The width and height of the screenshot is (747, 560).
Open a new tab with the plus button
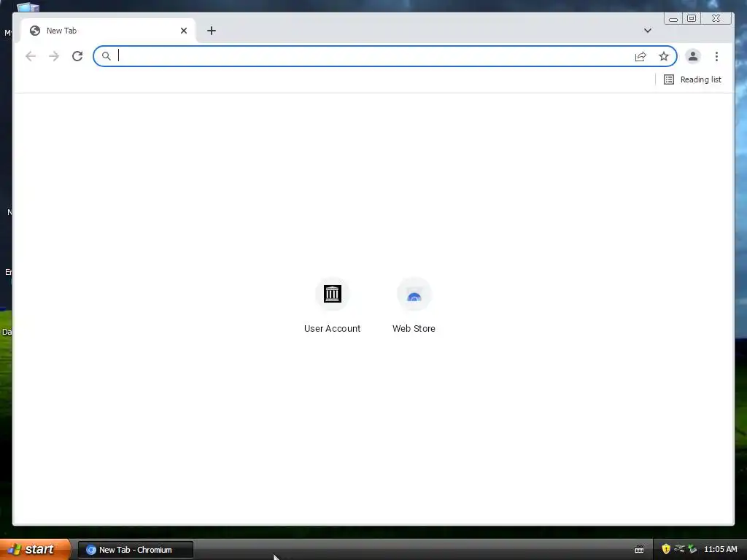(x=212, y=31)
